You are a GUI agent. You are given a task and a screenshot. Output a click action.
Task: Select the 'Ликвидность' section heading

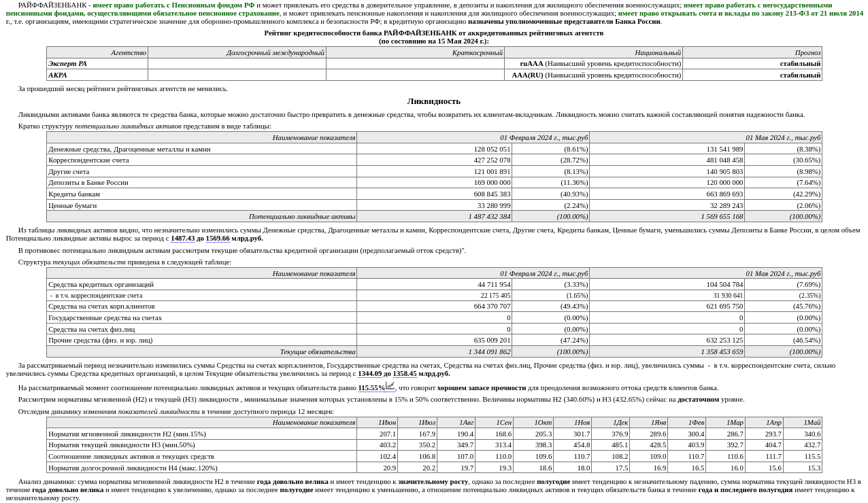[x=434, y=101]
